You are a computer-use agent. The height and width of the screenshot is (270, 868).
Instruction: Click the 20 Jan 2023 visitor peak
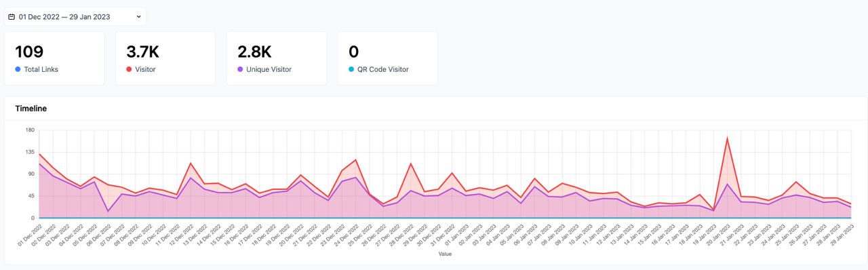point(728,138)
